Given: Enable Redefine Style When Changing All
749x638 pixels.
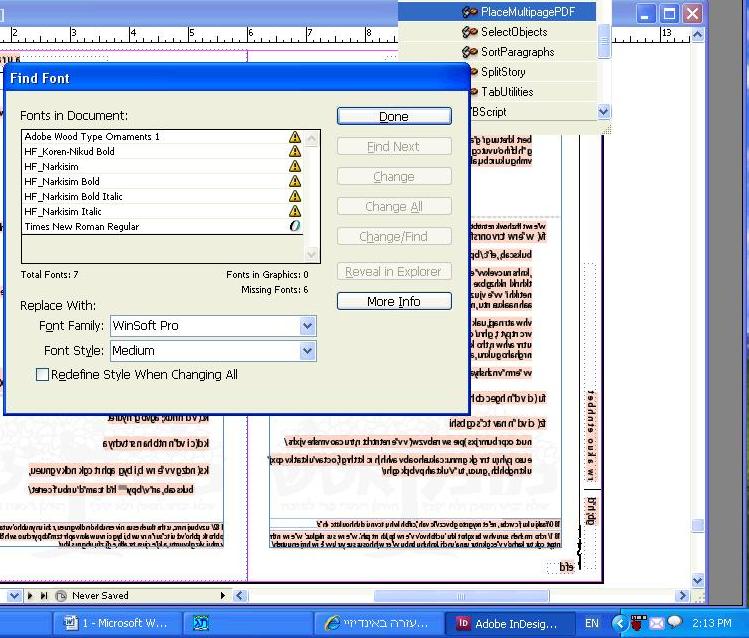Looking at the screenshot, I should [42, 375].
